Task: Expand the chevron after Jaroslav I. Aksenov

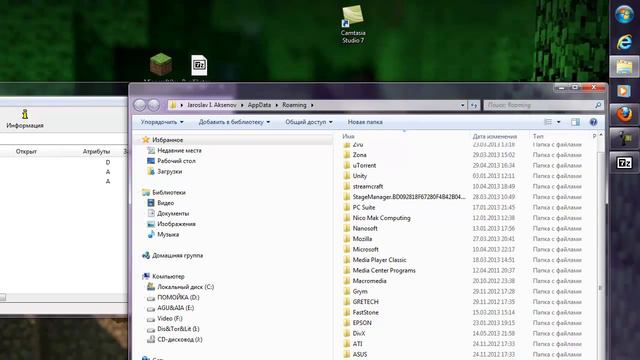Action: point(242,105)
